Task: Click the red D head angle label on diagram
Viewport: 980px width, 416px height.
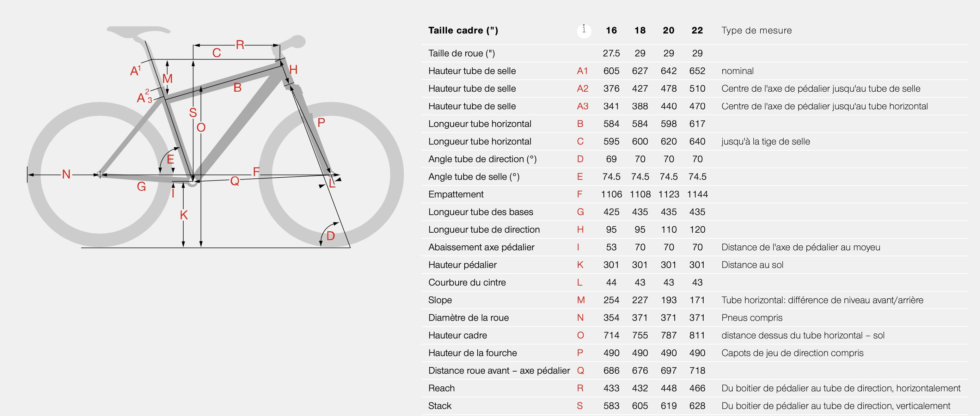Action: pos(331,236)
